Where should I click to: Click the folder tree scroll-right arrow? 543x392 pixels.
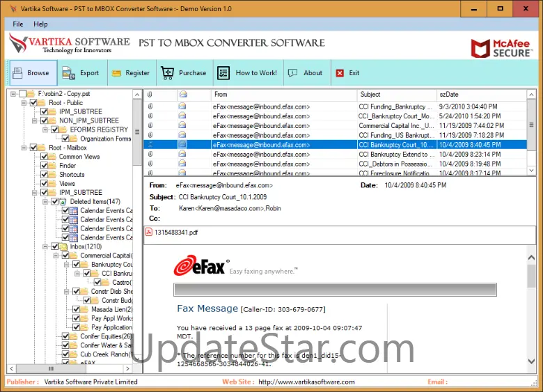(128, 369)
